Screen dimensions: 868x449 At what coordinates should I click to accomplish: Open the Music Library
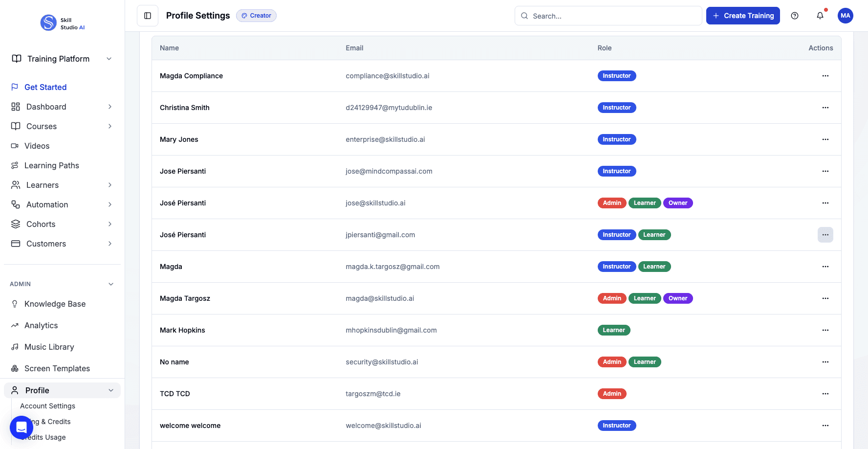pos(49,347)
